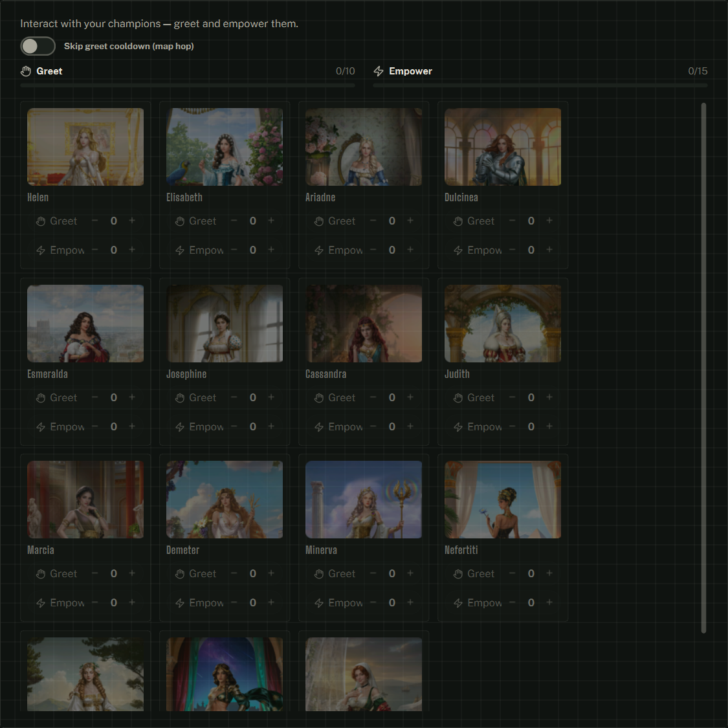
Task: Increase Esmeralda's Greet count
Action: [132, 397]
